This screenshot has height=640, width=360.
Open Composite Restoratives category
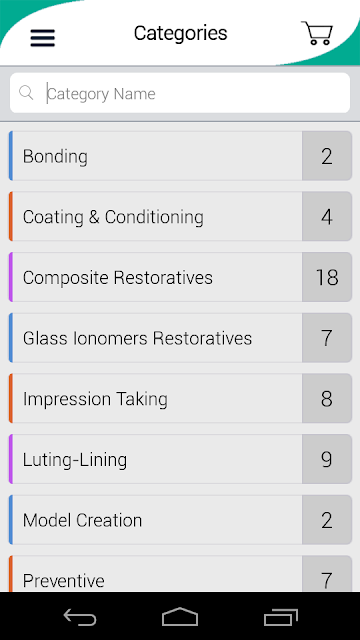[180, 277]
